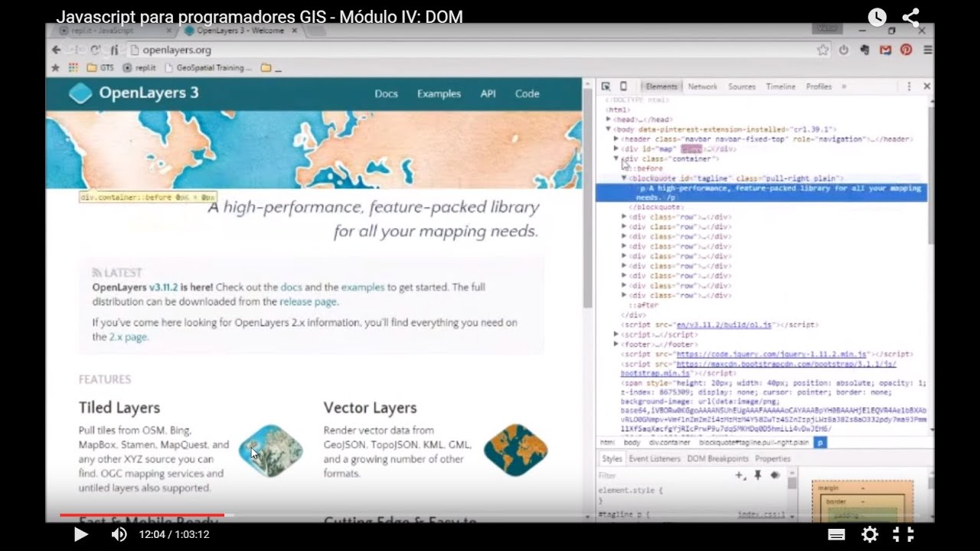Select the Elements tab in DevTools
The image size is (980, 551).
tap(661, 86)
